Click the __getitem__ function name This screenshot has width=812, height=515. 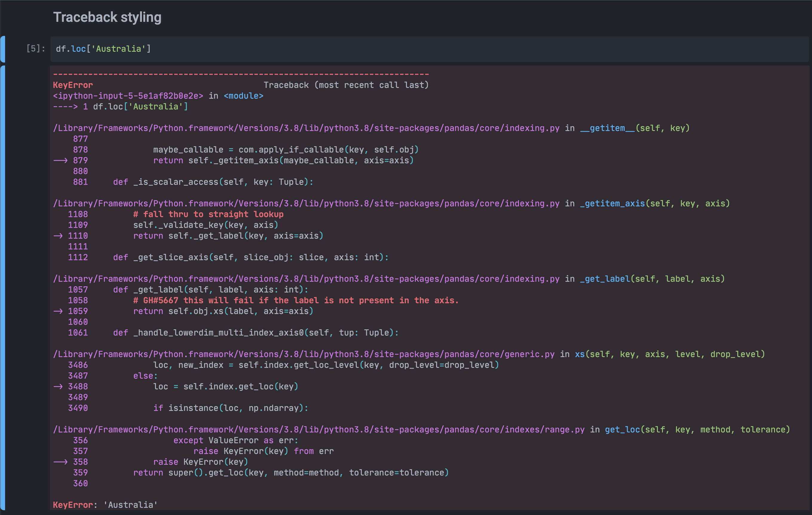coord(607,128)
